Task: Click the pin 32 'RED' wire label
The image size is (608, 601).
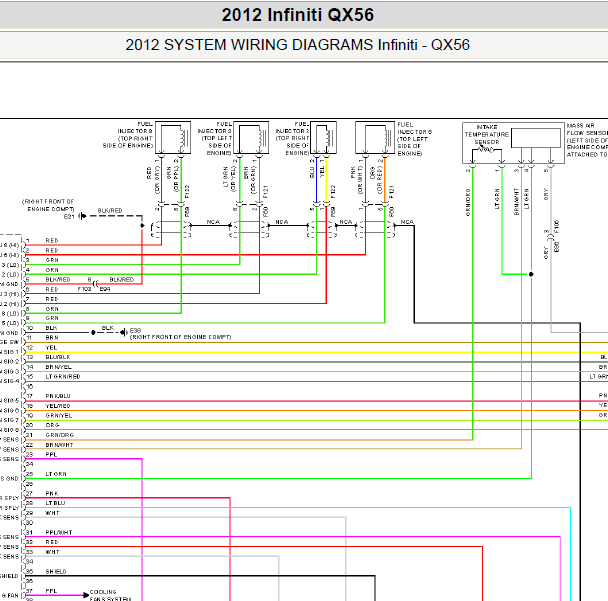Action: coord(52,542)
